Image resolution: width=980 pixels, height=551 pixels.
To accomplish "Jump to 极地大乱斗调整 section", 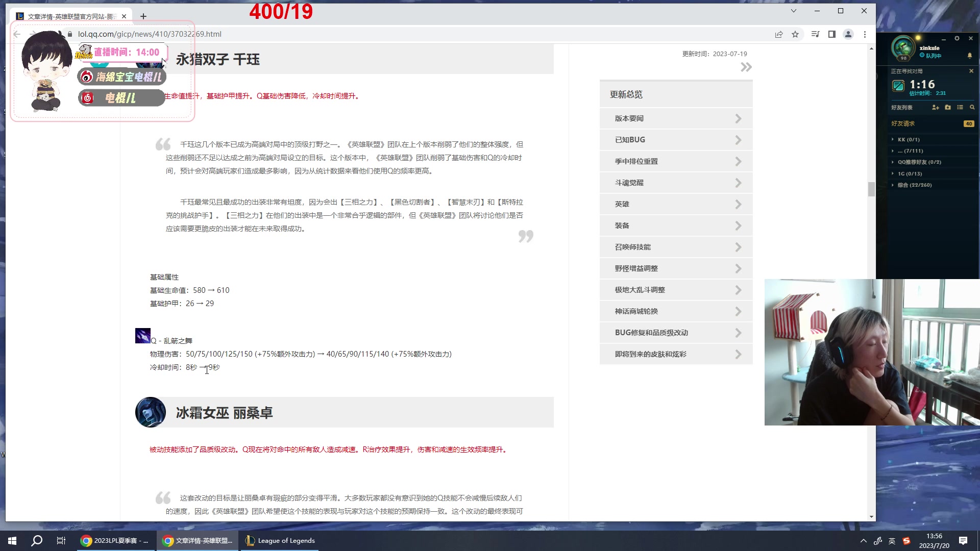I will pyautogui.click(x=676, y=290).
